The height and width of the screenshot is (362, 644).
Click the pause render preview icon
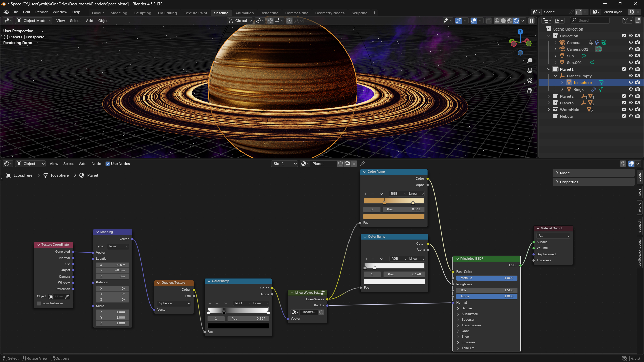(531, 21)
